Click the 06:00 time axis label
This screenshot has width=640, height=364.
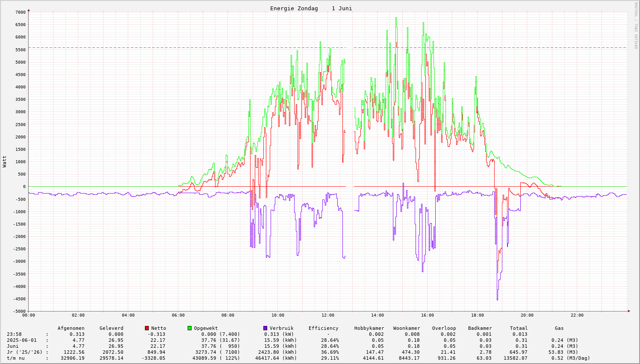(178, 315)
